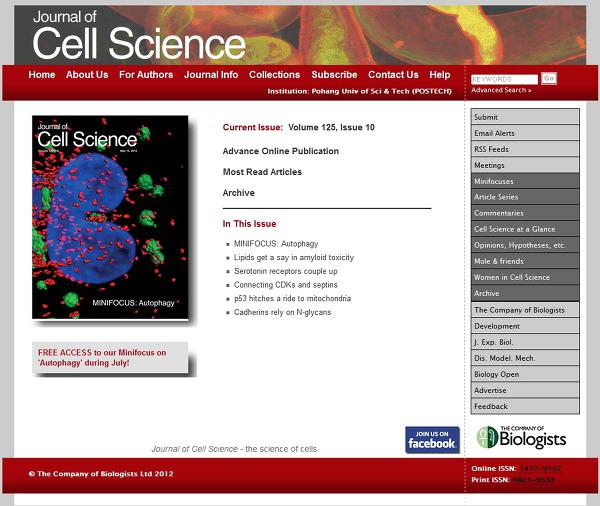Open Women in Cell Science
This screenshot has height=506, width=600.
point(525,277)
